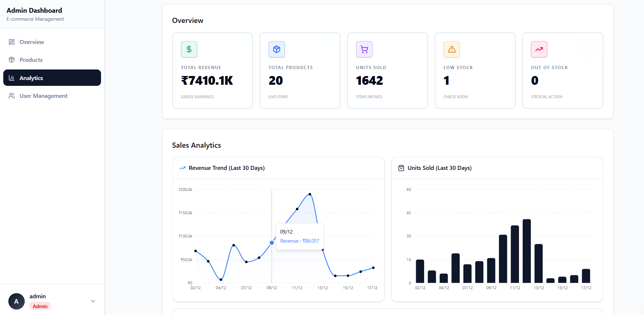This screenshot has height=315, width=644.
Task: Click the ₹7410.1K revenue value
Action: pos(207,80)
